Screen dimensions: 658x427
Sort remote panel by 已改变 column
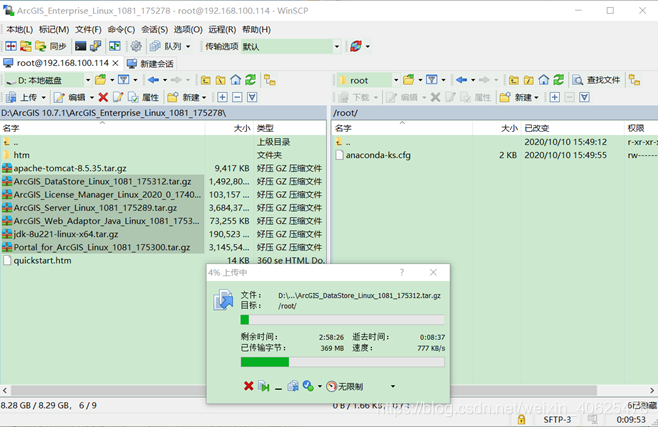573,128
